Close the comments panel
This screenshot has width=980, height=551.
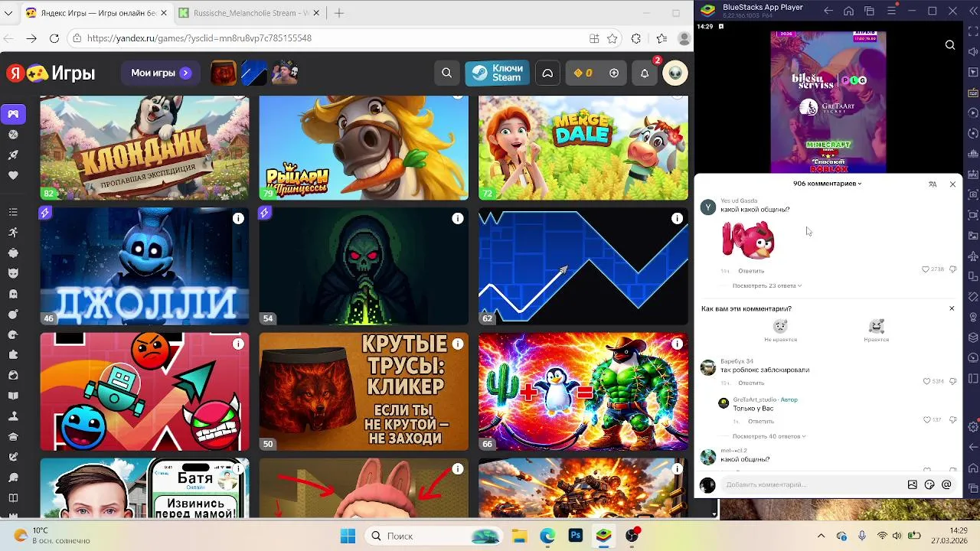(x=952, y=184)
